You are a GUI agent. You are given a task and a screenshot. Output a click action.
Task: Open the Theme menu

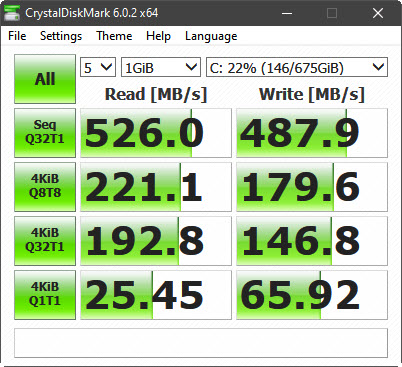pos(114,36)
